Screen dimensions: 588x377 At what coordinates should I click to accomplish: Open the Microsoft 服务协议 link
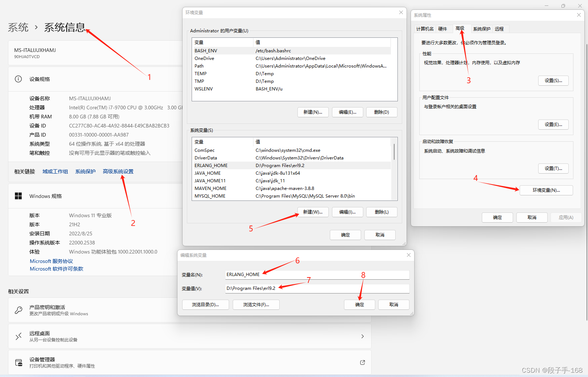(x=51, y=261)
